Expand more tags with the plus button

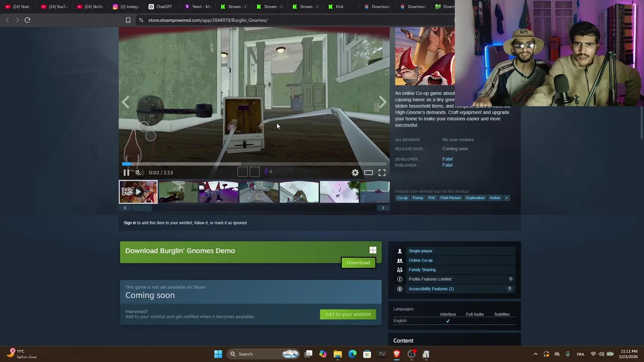click(507, 198)
